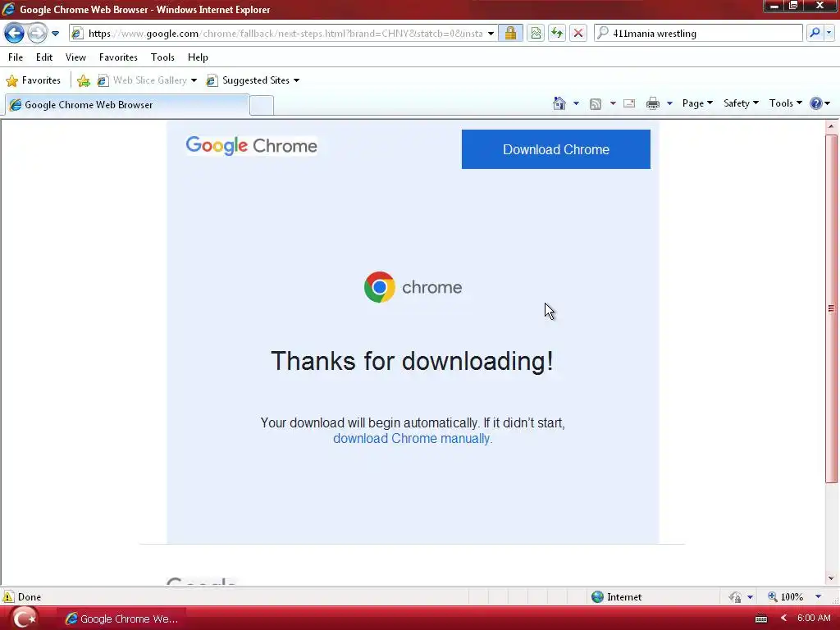Click the magnifier Search button
Screen dimensions: 840x630
coord(815,33)
